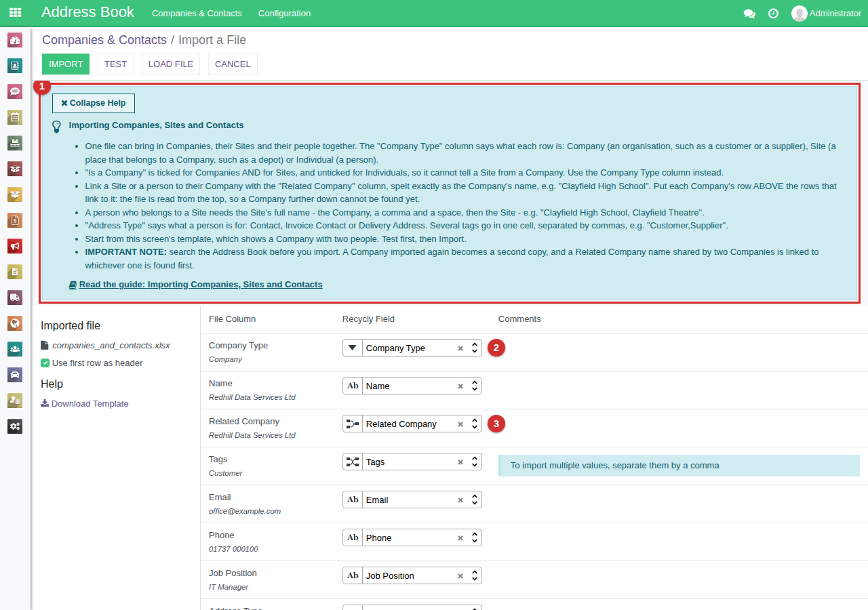This screenshot has height=610, width=868.
Task: Open the globe website sidebar icon
Action: [x=15, y=323]
